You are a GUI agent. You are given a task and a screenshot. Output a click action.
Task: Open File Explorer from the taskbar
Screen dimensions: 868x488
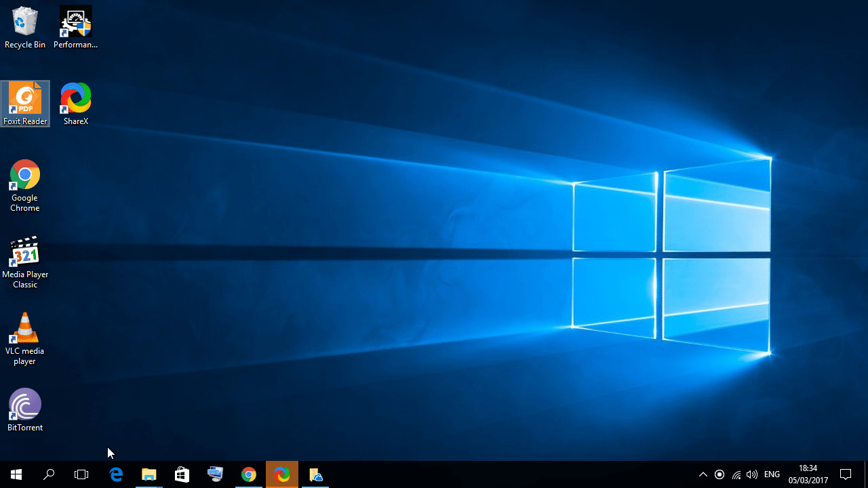[149, 474]
